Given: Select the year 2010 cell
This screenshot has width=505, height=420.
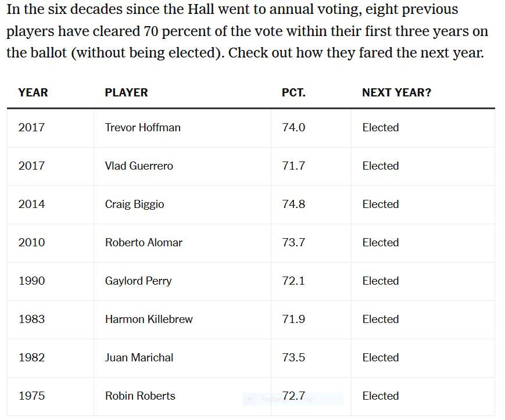Looking at the screenshot, I should pos(31,242).
